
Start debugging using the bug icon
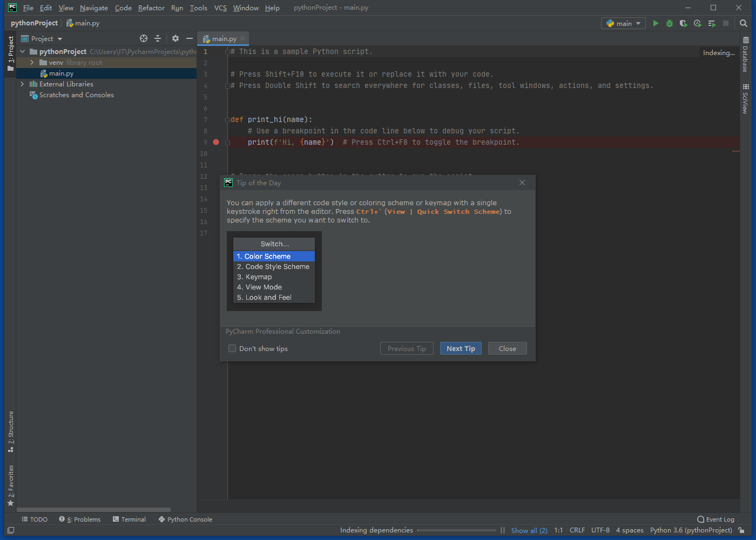click(x=669, y=23)
